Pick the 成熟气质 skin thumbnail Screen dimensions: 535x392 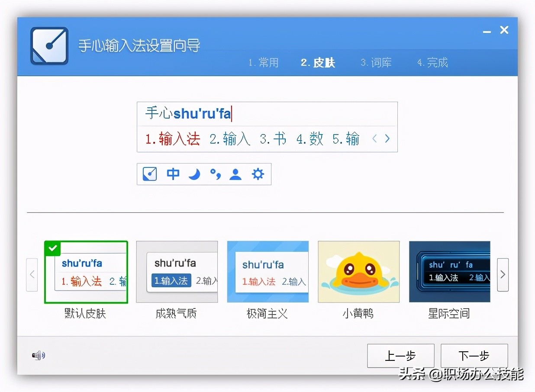point(177,272)
